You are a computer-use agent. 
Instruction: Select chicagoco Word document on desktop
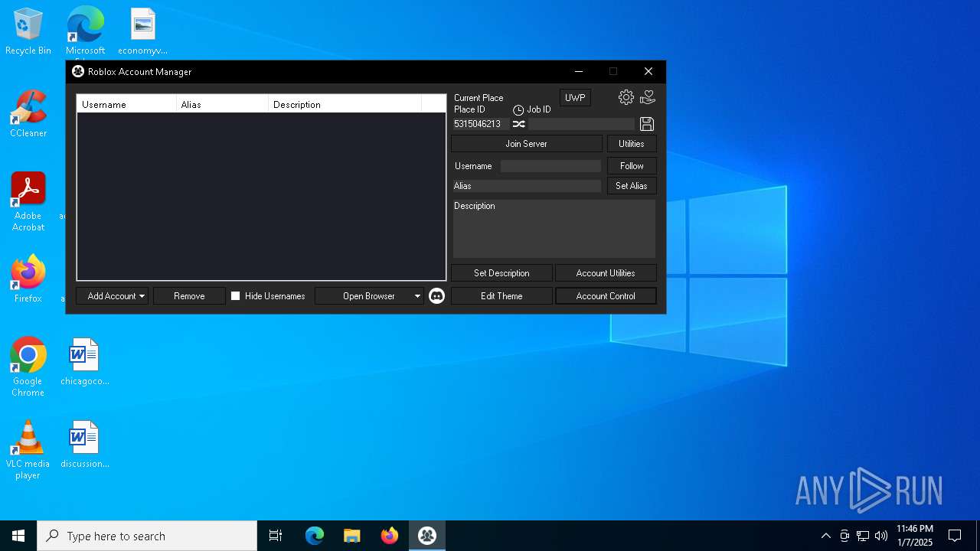coord(85,362)
